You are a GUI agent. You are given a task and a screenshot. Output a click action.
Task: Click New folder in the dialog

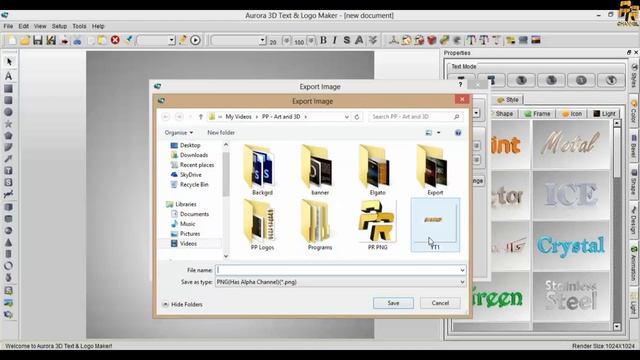(x=221, y=133)
